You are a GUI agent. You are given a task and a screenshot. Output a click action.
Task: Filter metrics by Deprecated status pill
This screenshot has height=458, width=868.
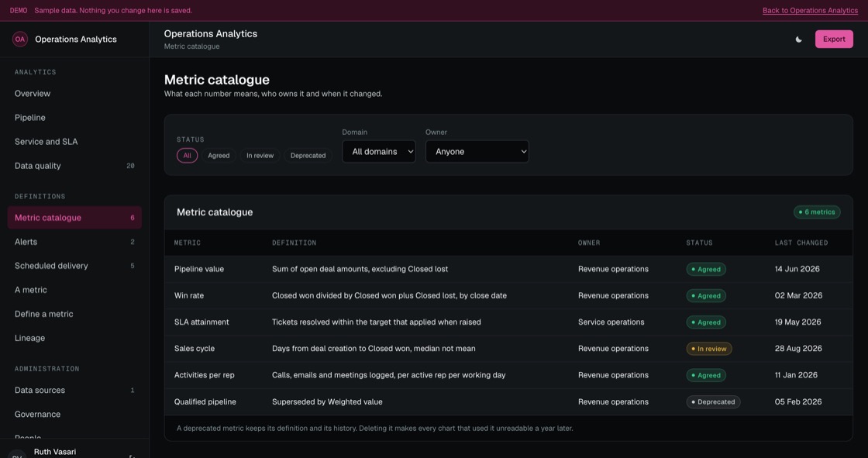tap(308, 156)
